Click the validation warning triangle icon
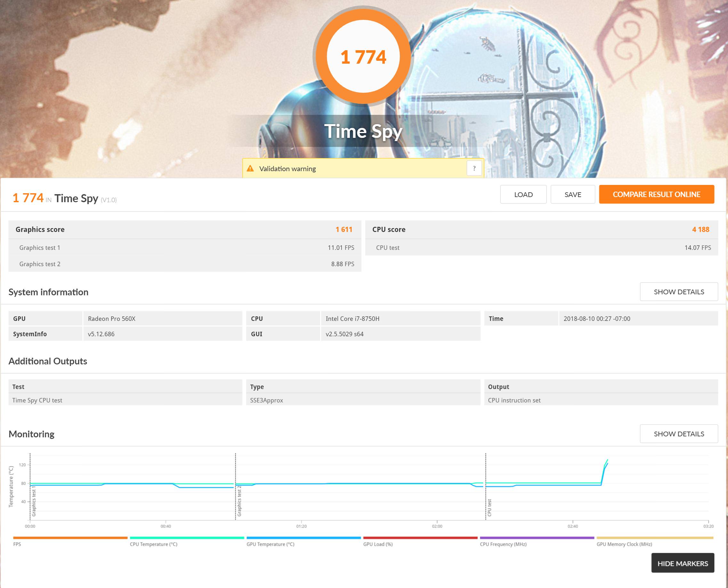The height and width of the screenshot is (588, 728). click(250, 168)
